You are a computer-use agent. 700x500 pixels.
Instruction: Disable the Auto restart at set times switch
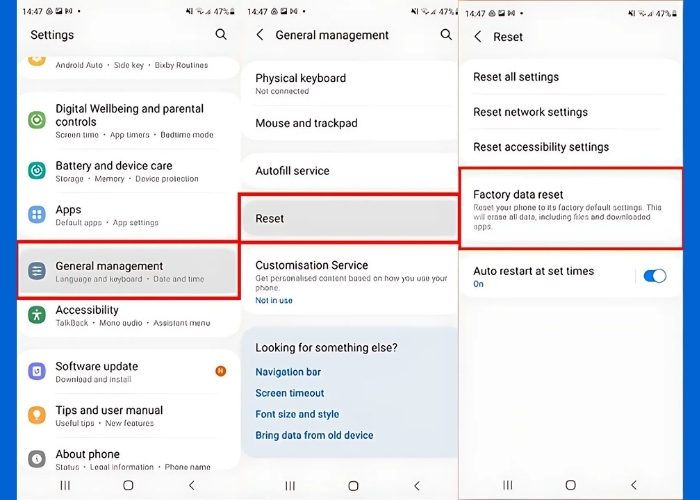pos(654,276)
